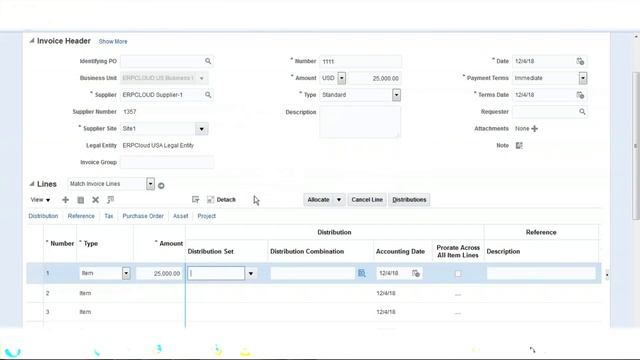The image size is (640, 360).
Task: Open the line 1 Type dropdown
Action: pyautogui.click(x=126, y=273)
